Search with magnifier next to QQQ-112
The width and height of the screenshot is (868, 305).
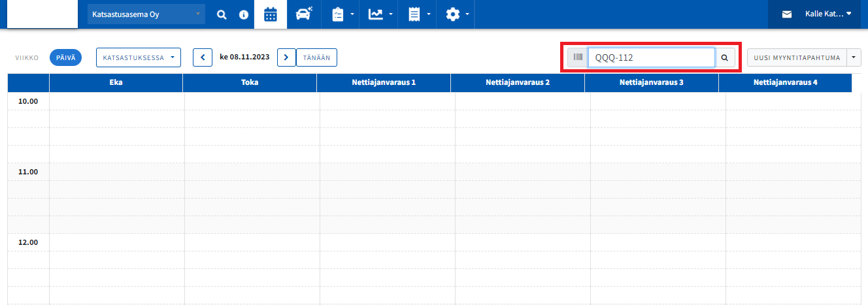[725, 57]
